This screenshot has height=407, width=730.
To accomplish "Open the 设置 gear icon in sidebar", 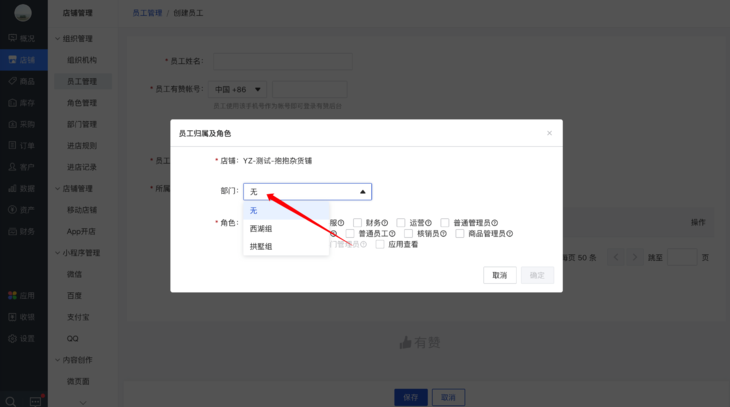I will click(x=13, y=338).
